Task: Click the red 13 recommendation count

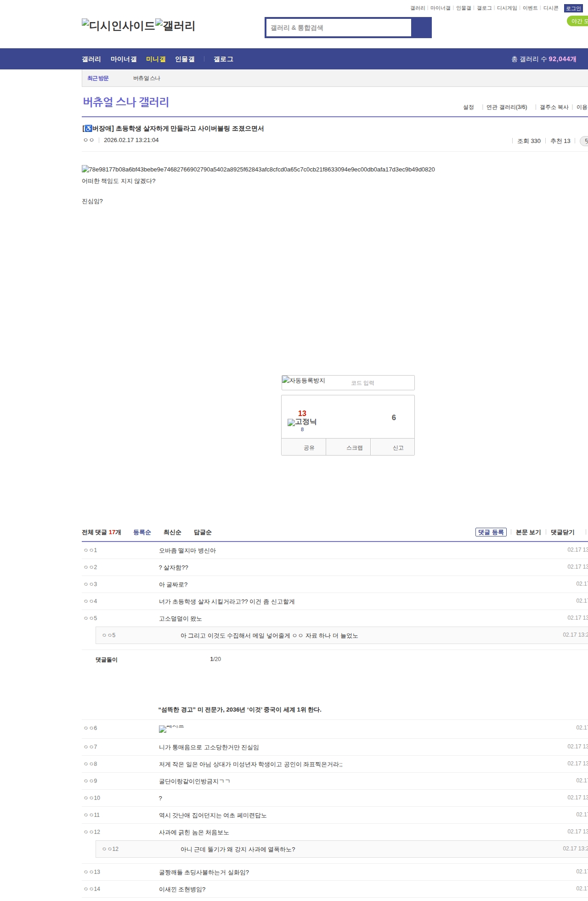Action: tap(302, 413)
